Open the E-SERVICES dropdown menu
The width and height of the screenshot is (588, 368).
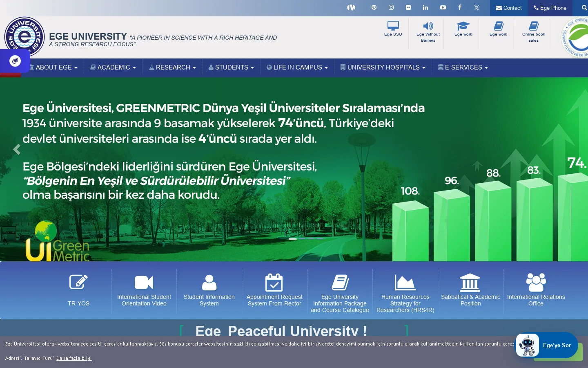[463, 67]
